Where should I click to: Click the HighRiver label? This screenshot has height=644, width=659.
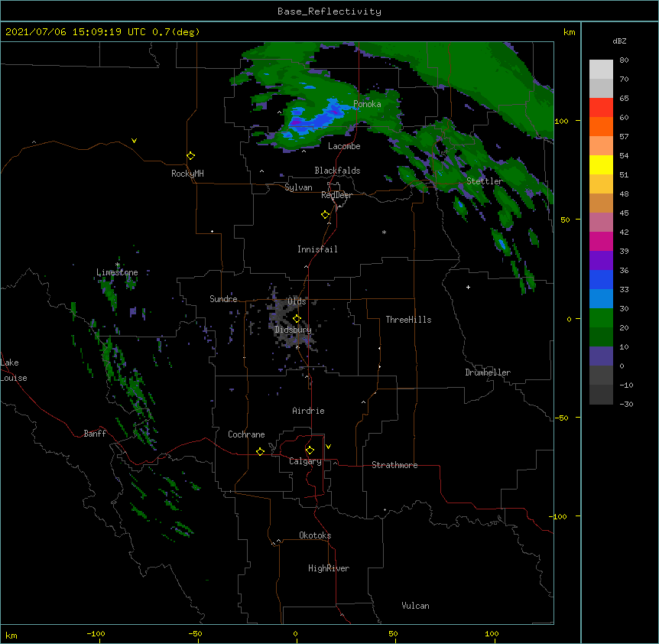coord(329,568)
